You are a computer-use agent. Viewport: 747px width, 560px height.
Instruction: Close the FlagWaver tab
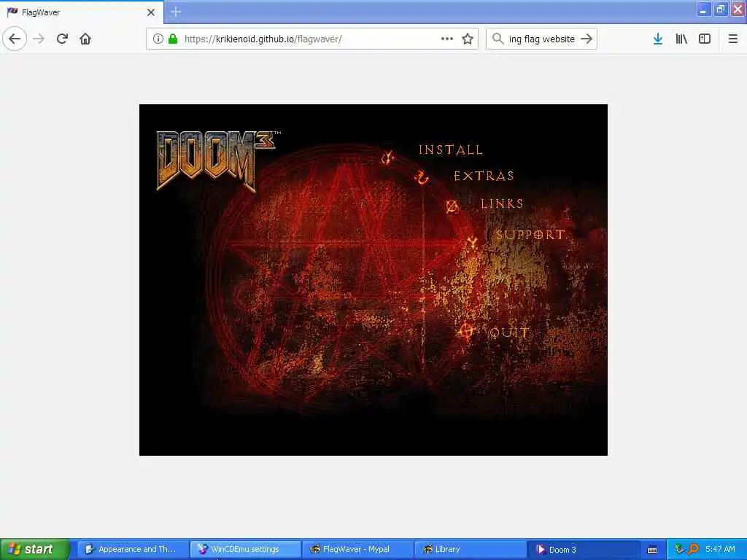pos(151,12)
